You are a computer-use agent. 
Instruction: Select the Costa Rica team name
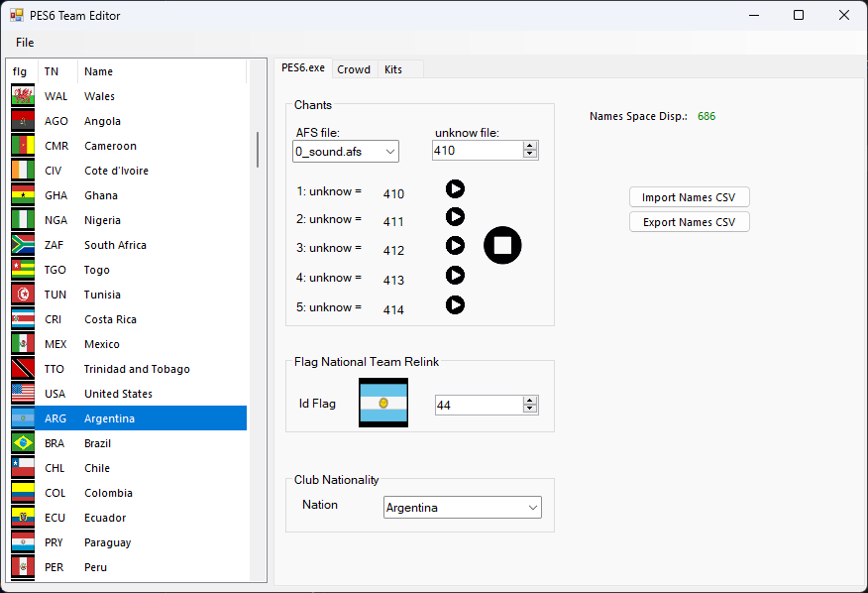(110, 319)
